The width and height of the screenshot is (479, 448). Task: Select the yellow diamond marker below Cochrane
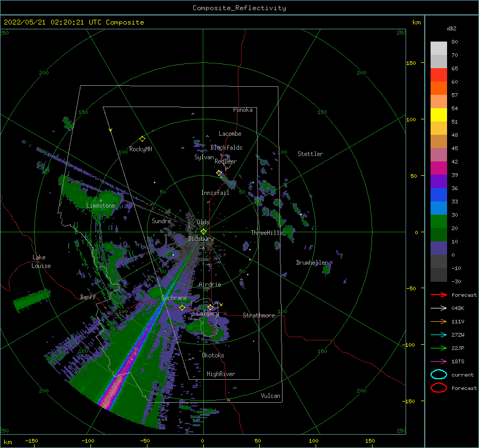click(183, 307)
